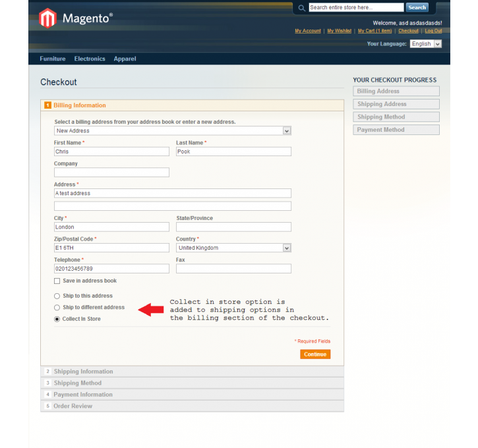Go to the My Account link
Image resolution: width=478 pixels, height=448 pixels.
308,31
